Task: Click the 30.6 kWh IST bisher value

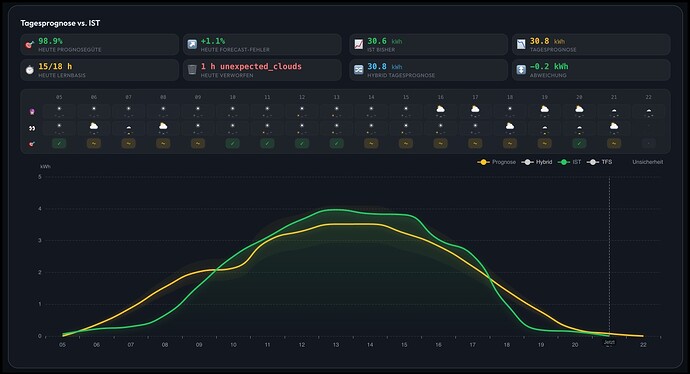Action: [x=385, y=41]
